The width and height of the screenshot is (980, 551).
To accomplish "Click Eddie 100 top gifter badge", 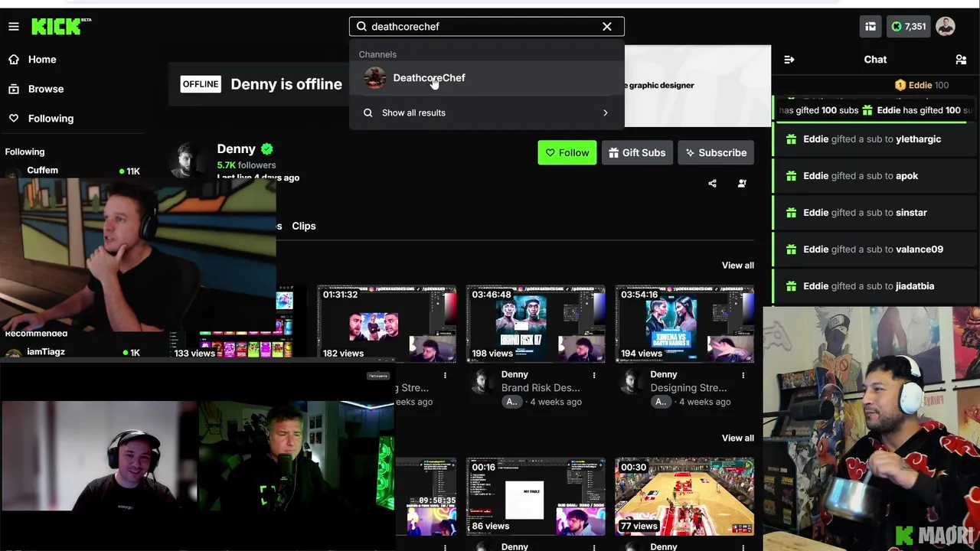I will point(922,85).
